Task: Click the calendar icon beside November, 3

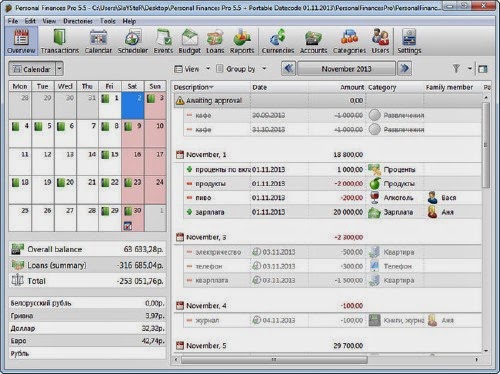Action: pyautogui.click(x=180, y=237)
